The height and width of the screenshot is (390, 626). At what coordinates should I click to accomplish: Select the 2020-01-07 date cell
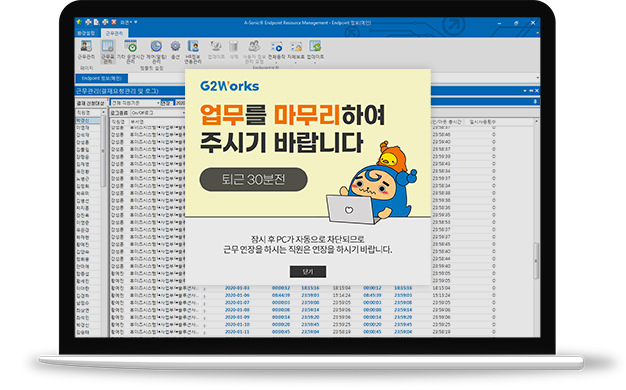[237, 303]
